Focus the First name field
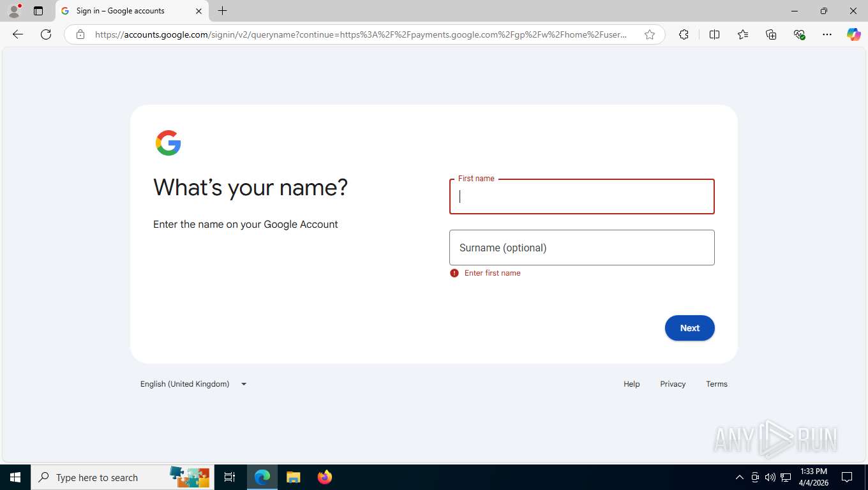Screen dimensions: 868x490 pyautogui.click(x=581, y=197)
